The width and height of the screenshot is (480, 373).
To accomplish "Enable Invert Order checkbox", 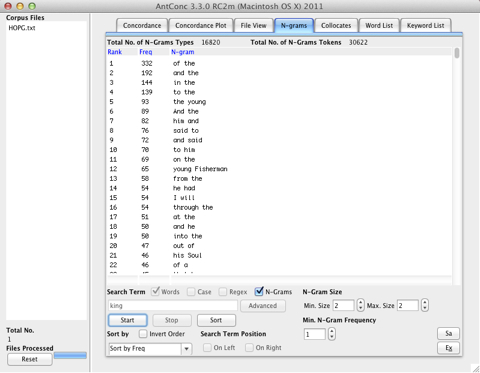I will tap(143, 334).
